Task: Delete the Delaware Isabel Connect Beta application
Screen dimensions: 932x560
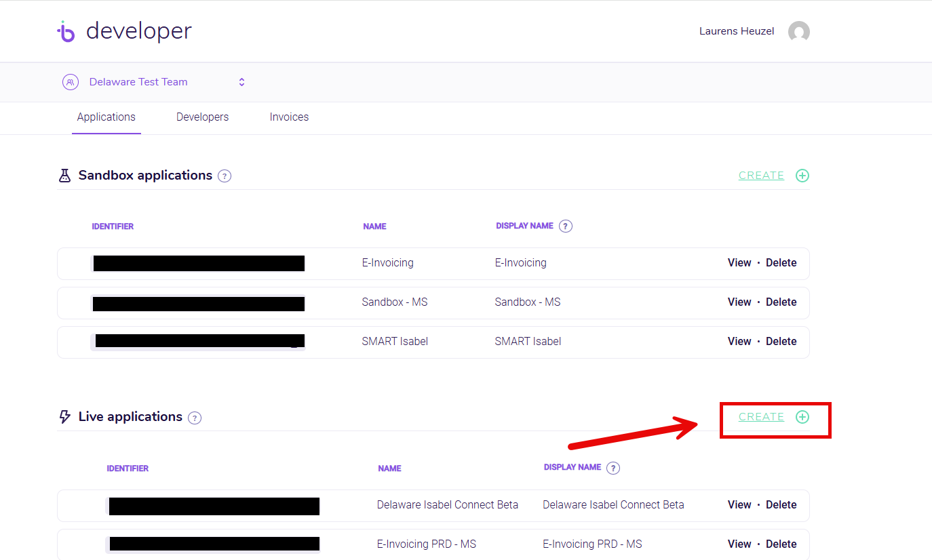Action: coord(781,505)
